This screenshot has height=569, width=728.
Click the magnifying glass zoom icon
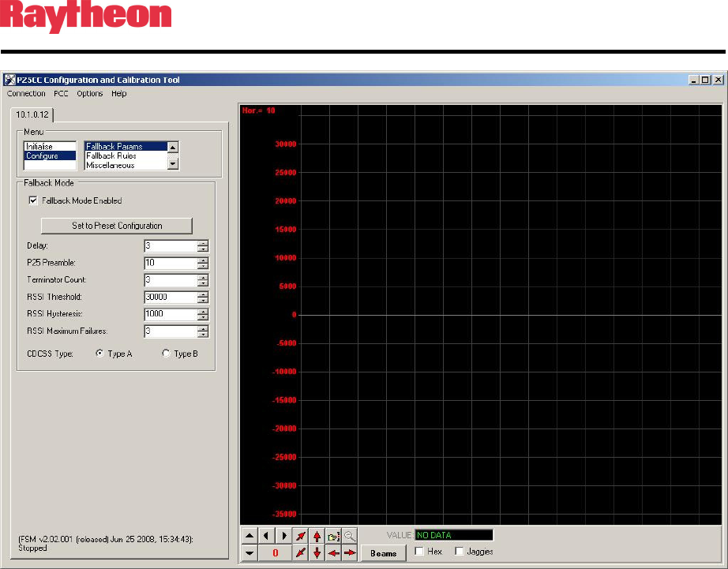click(x=350, y=536)
